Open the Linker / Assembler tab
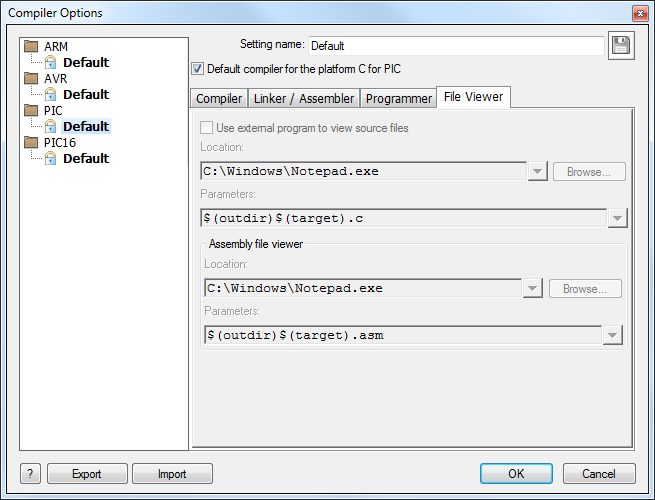 click(x=304, y=99)
